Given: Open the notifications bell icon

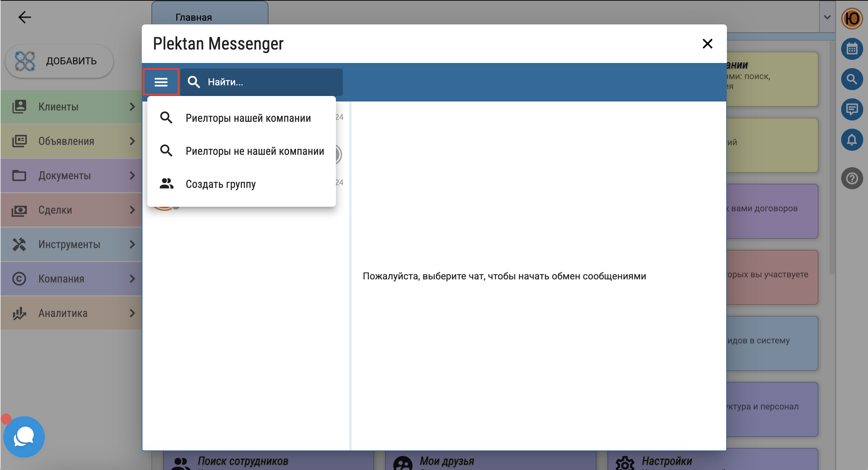Looking at the screenshot, I should point(852,140).
